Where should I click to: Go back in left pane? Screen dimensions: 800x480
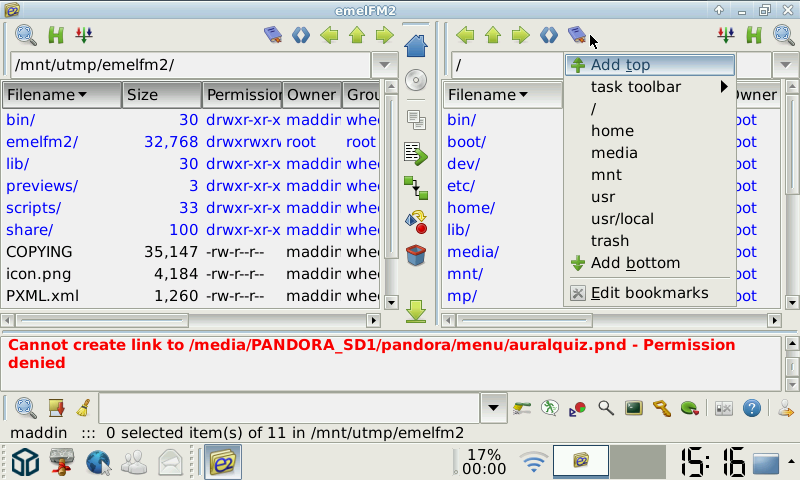(329, 35)
